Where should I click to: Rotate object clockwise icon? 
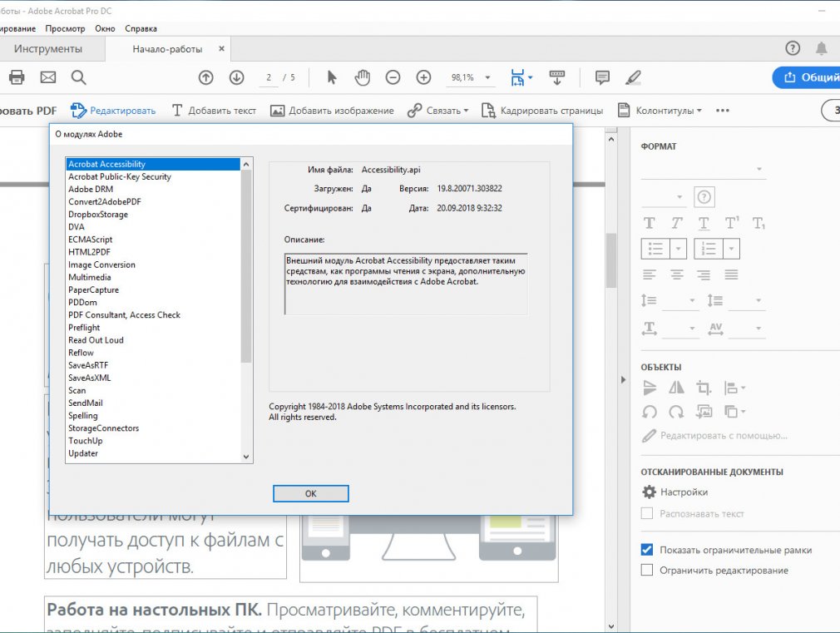coord(677,412)
